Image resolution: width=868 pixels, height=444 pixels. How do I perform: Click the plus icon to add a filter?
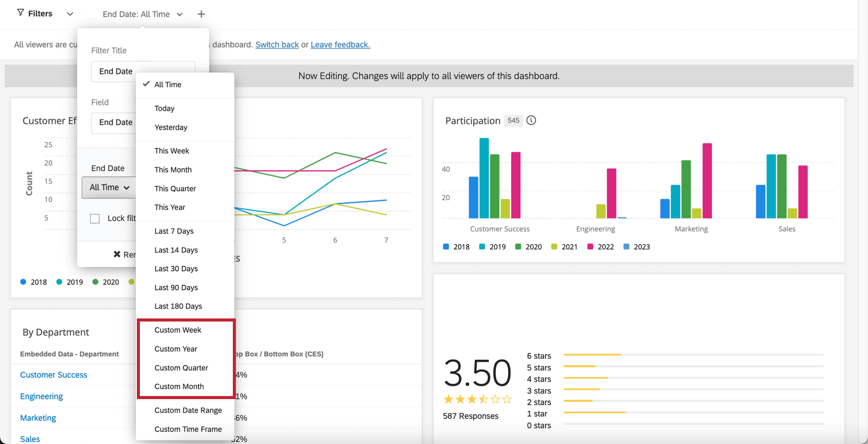tap(201, 14)
